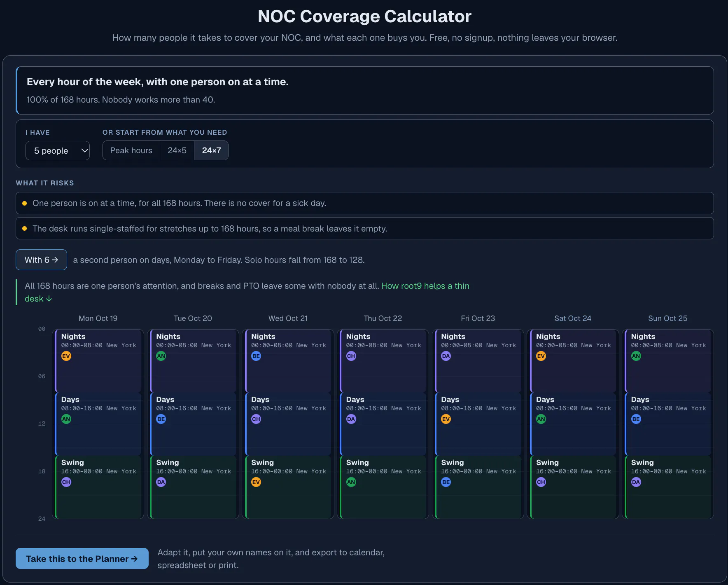This screenshot has height=585, width=728.
Task: Click the 'Every hour of the week' summary heading
Action: [158, 82]
